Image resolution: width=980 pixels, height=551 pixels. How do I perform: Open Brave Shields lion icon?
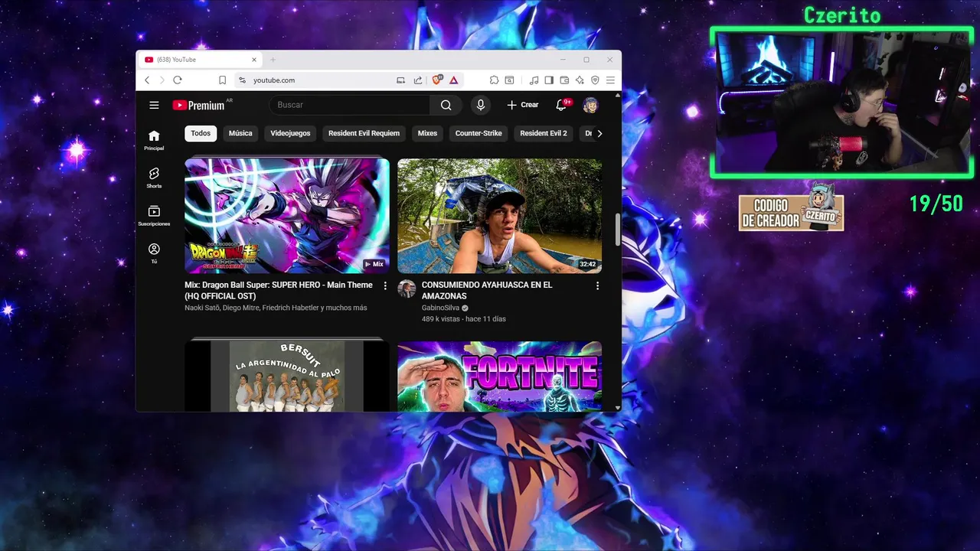438,80
